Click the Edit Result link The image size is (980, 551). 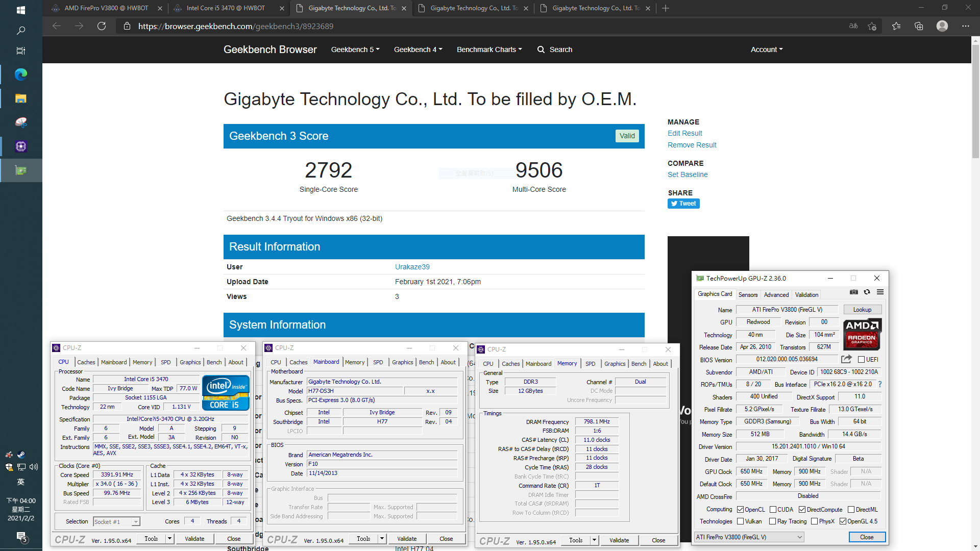click(x=685, y=133)
